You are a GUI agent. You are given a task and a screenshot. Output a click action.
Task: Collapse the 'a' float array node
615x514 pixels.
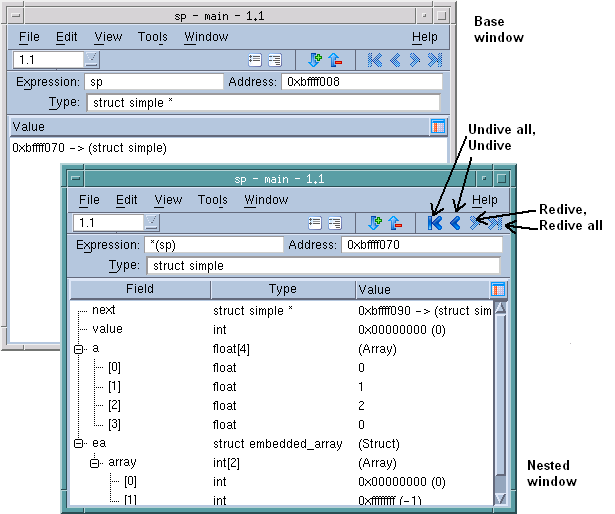79,349
